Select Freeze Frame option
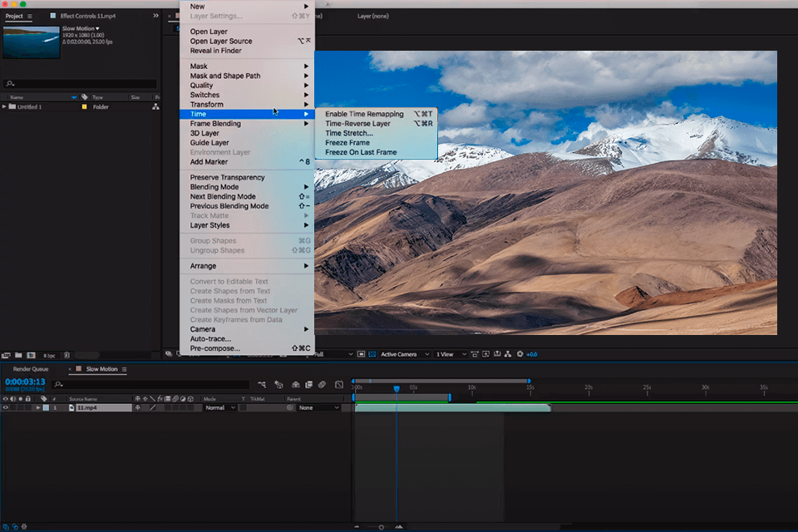The height and width of the screenshot is (532, 798). (x=376, y=142)
